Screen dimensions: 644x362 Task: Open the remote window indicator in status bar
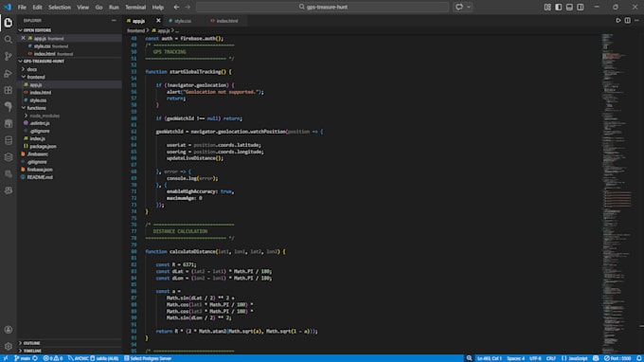[6, 358]
